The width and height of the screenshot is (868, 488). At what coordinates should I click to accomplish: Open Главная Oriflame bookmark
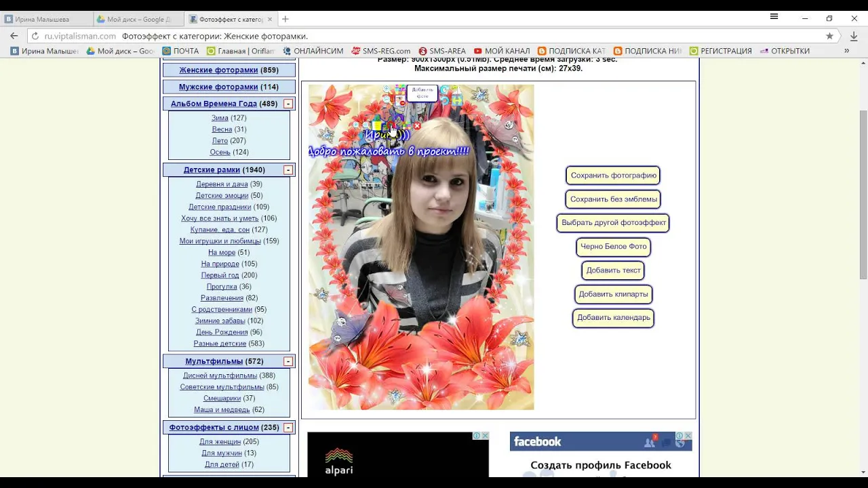pyautogui.click(x=240, y=51)
